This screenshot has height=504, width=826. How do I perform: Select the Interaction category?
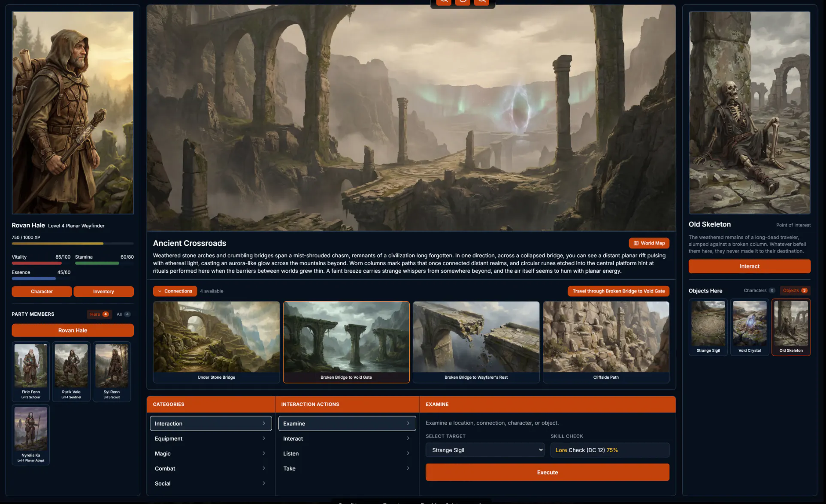[211, 423]
